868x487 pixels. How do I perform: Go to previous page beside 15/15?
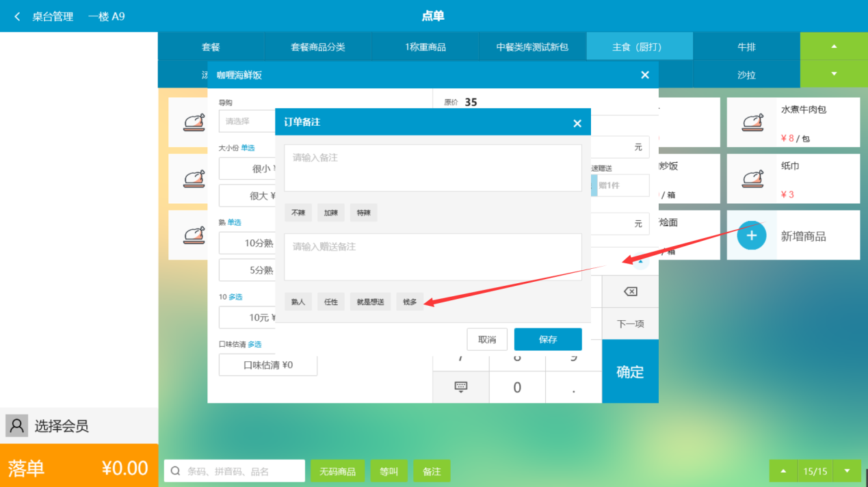point(784,471)
